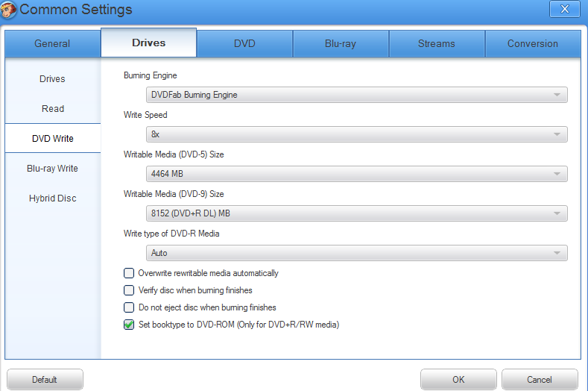588x391 pixels.
Task: Switch to the General tab
Action: tap(52, 43)
